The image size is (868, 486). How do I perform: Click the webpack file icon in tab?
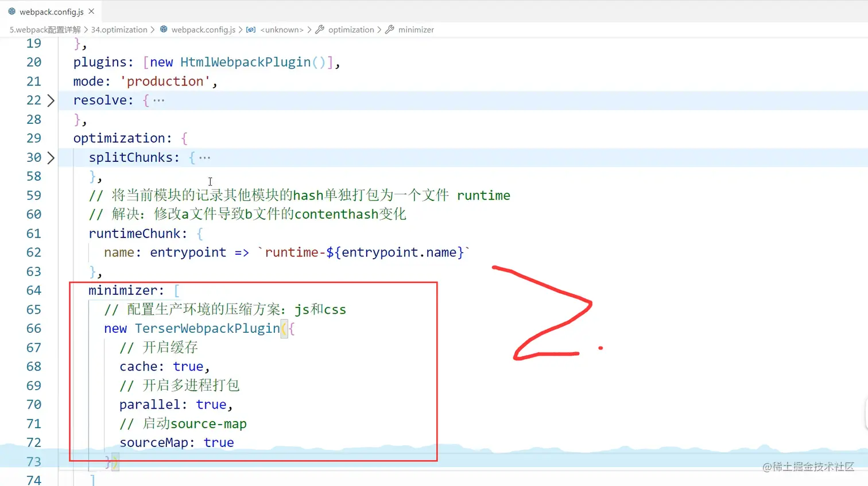pos(11,11)
